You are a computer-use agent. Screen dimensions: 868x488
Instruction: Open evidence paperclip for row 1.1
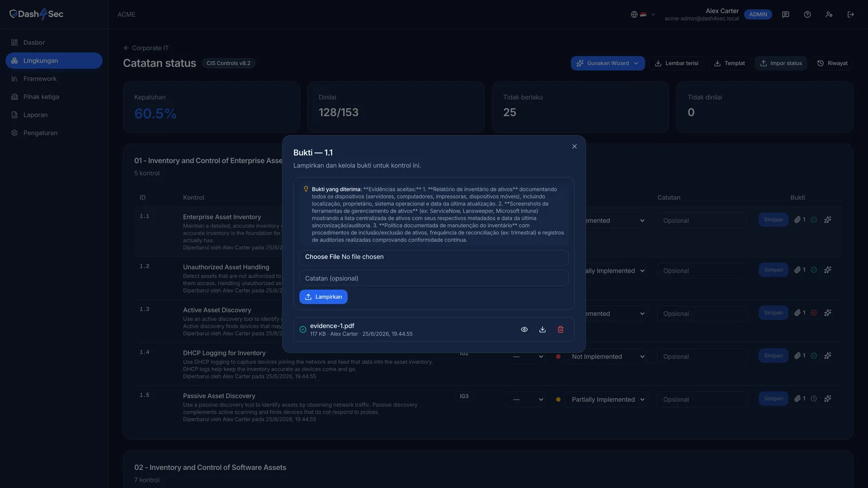(800, 220)
